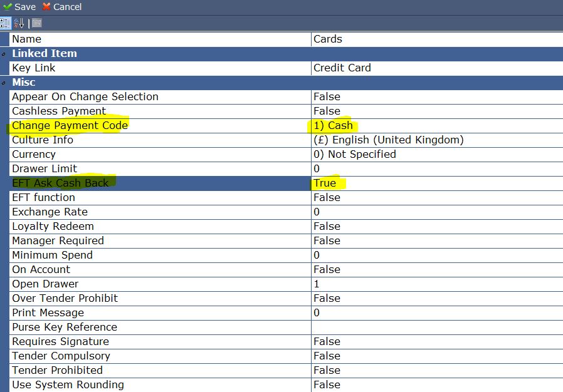The image size is (563, 392).
Task: Switch to Categorized view icon
Action: [x=5, y=23]
